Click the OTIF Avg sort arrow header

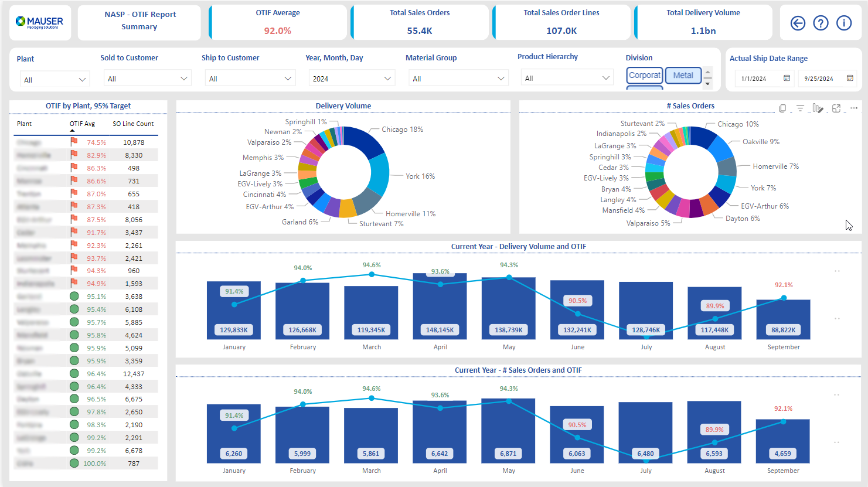[x=73, y=130]
